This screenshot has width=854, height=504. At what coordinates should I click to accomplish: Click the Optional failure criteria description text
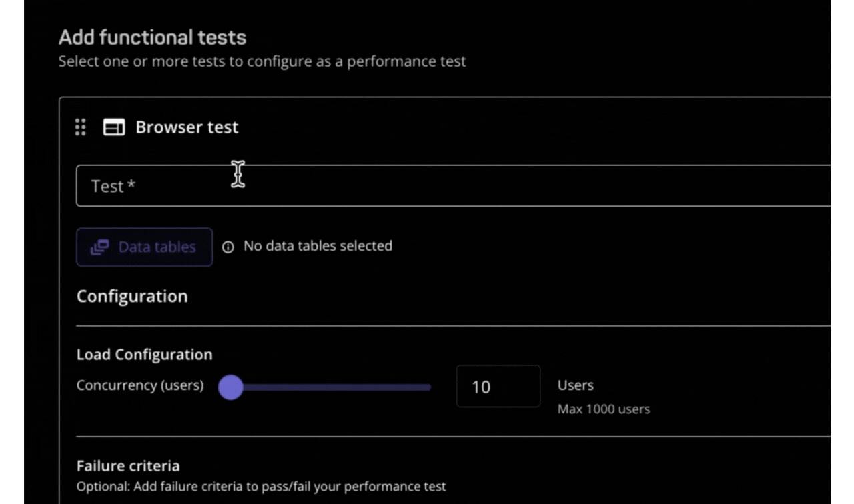pyautogui.click(x=261, y=486)
